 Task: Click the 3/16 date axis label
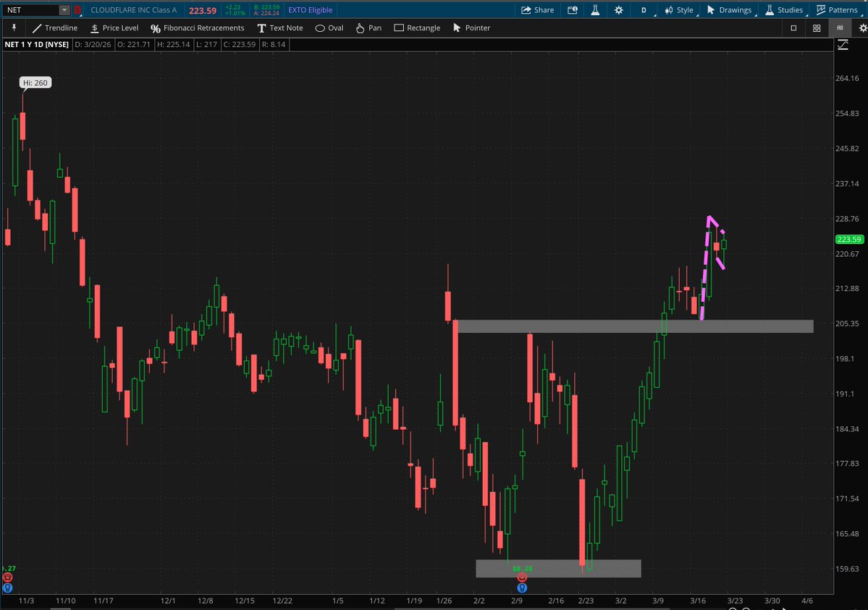(x=698, y=601)
